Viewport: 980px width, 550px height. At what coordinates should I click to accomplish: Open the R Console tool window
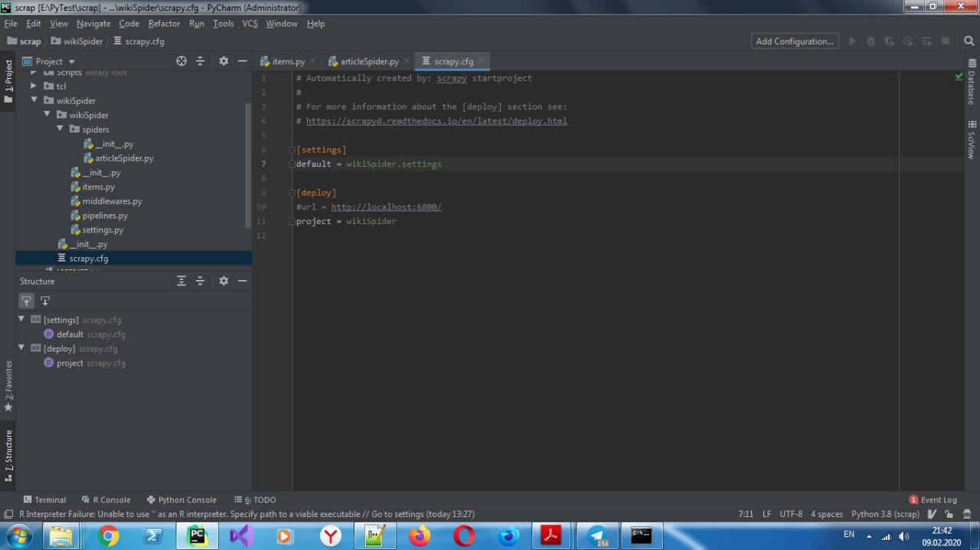[x=106, y=500]
